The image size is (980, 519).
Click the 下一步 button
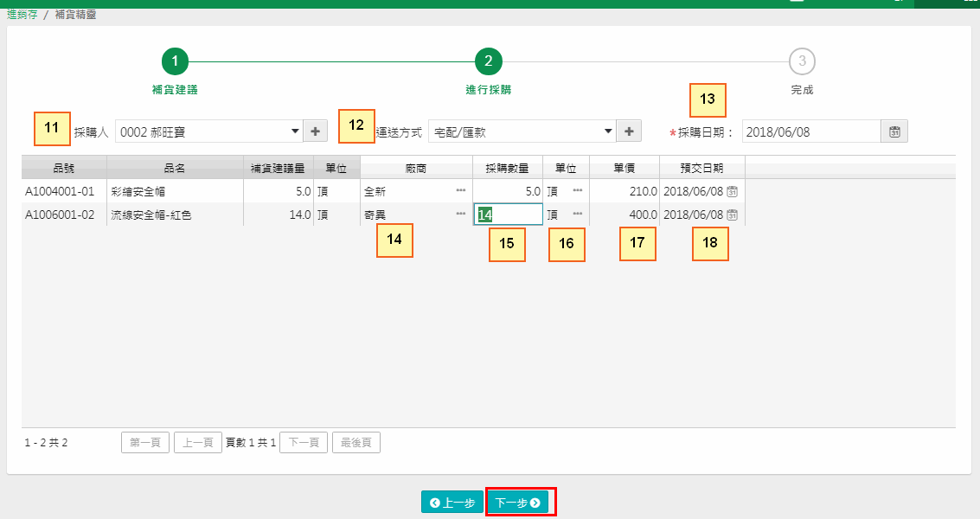pos(517,503)
